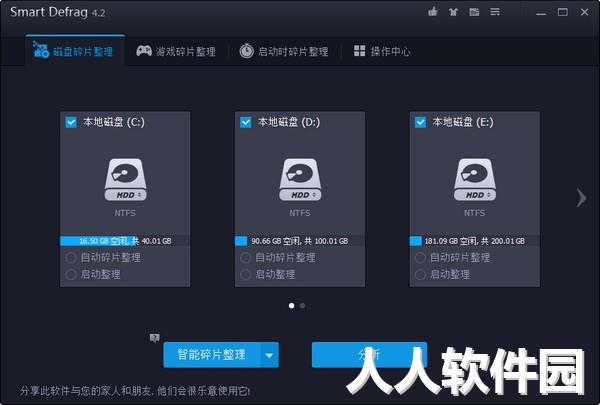Image resolution: width=600 pixels, height=405 pixels.
Task: Switch to 启动时碎片整理 tab
Action: pyautogui.click(x=284, y=51)
